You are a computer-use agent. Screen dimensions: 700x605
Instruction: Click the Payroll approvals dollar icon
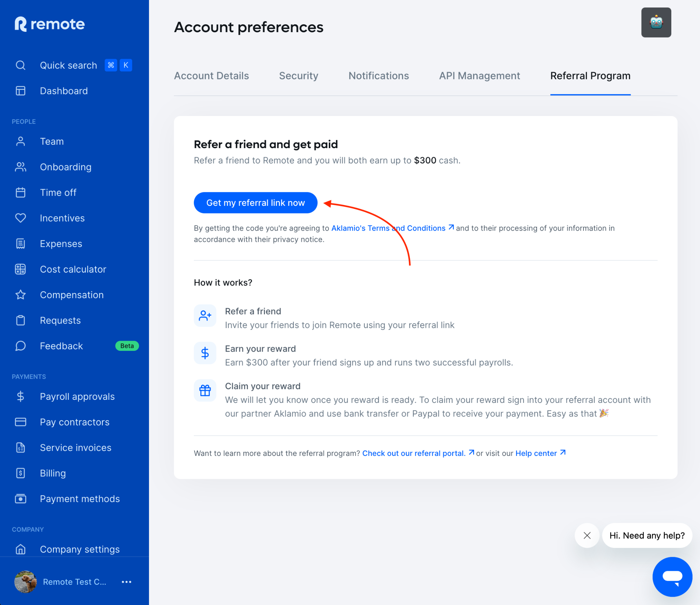pos(21,396)
